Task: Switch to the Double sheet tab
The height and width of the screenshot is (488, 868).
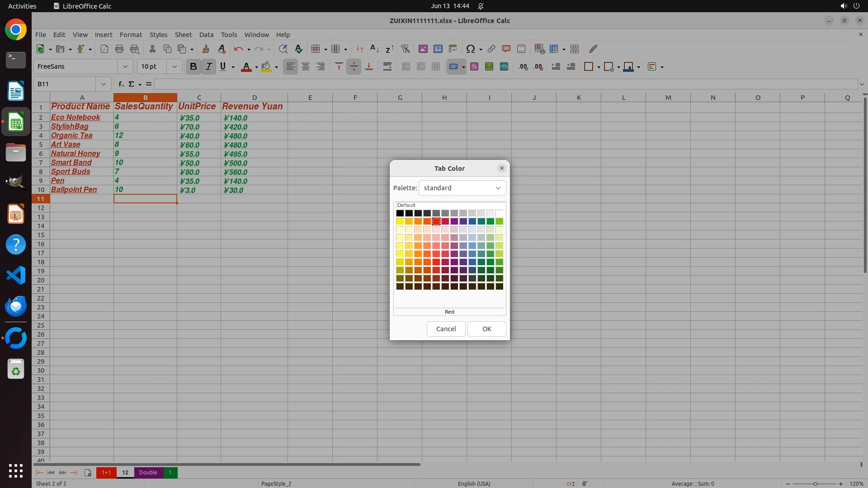Action: 148,473
